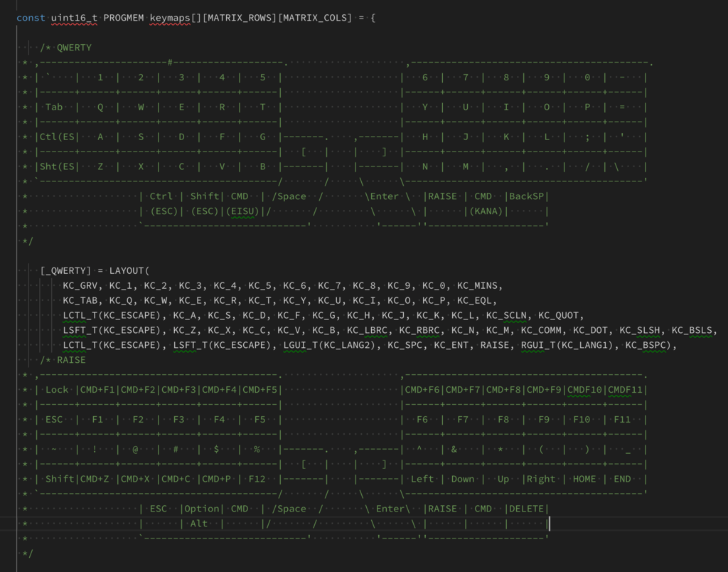Click the 'KC_RBRC' keycode
Image resolution: width=728 pixels, height=572 pixels.
pyautogui.click(x=419, y=330)
